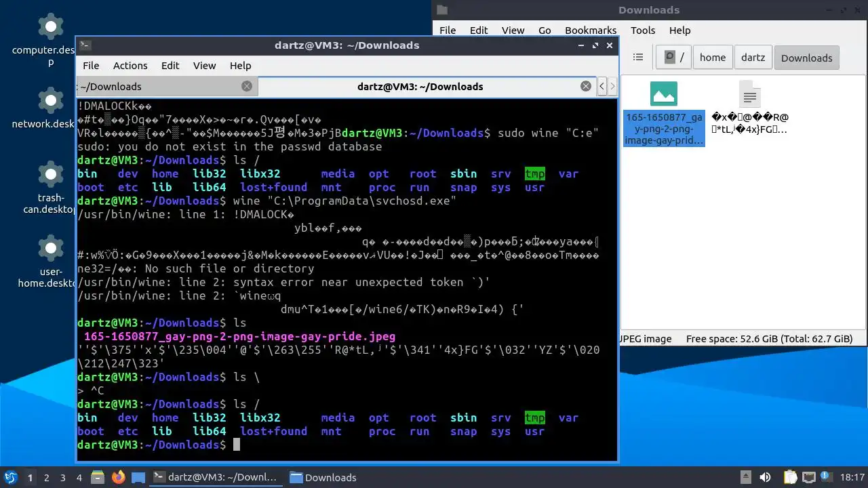The image size is (868, 488).
Task: Switch to workspace 2 in pager
Action: (x=46, y=477)
